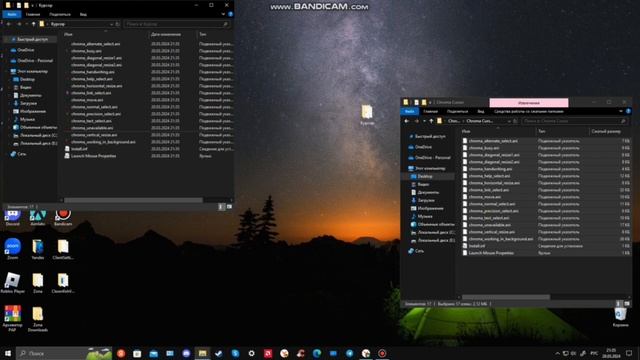The image size is (640, 360).
Task: Select Загрузки in the Курсор window sidebar
Action: (30, 103)
